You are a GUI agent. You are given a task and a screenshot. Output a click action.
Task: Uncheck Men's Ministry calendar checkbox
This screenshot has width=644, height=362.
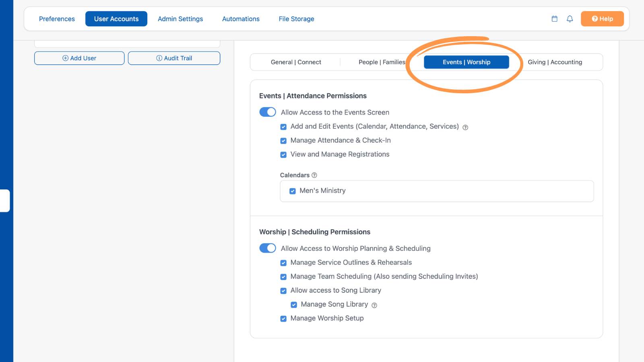[293, 191]
